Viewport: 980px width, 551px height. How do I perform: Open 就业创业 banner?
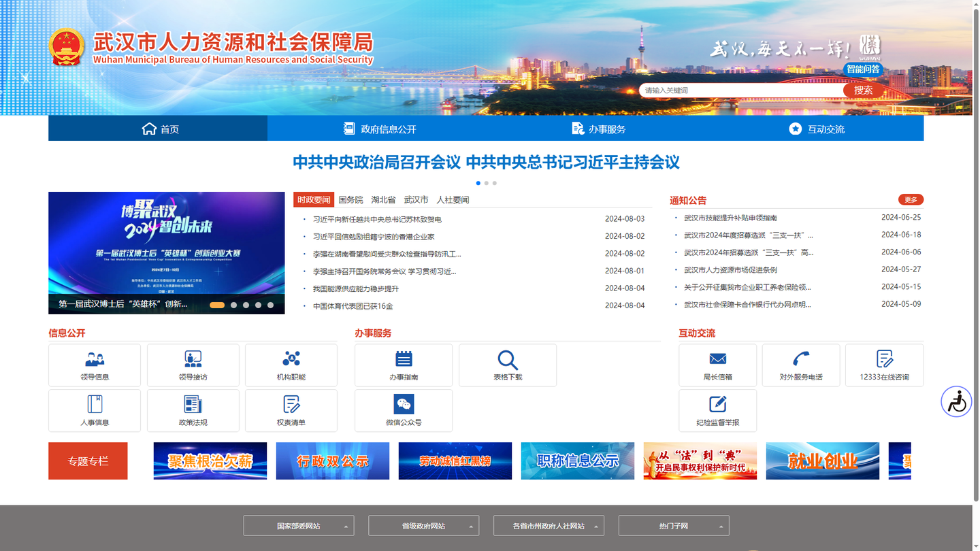tap(823, 461)
